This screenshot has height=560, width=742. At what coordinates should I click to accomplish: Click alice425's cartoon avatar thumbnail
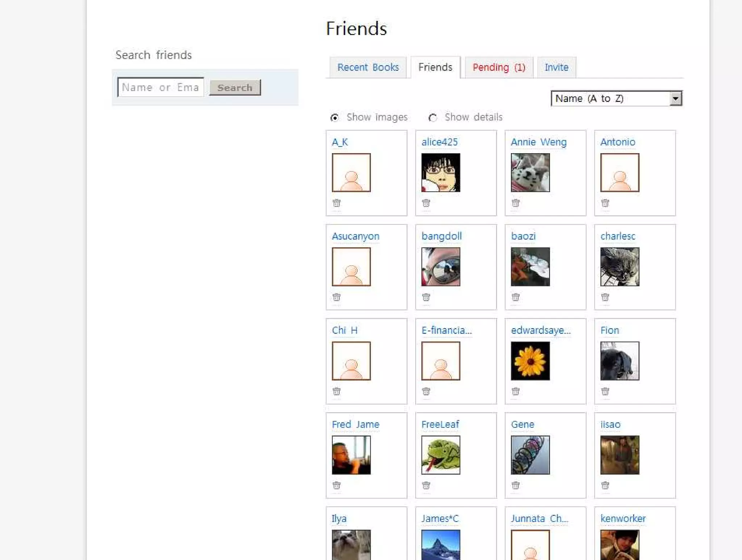point(441,172)
